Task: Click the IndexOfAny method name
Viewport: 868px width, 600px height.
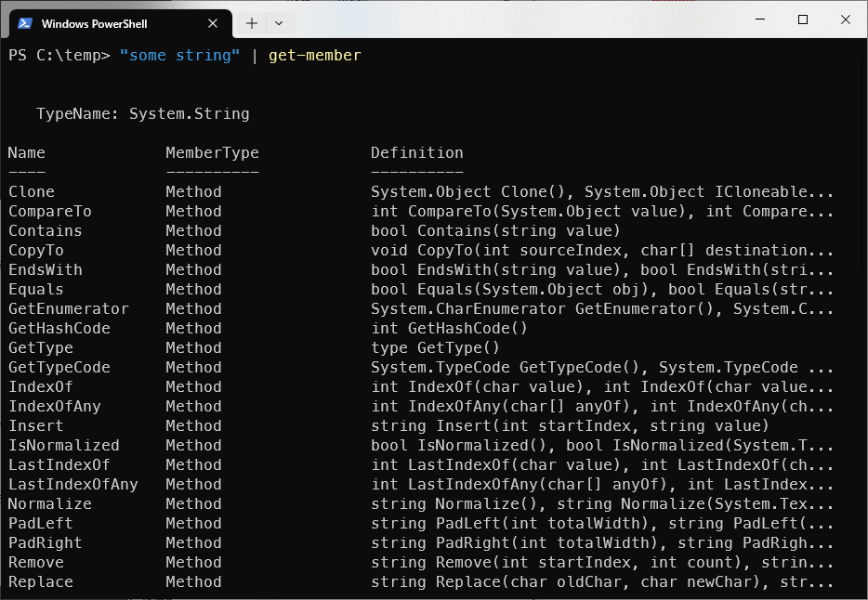Action: coord(55,407)
